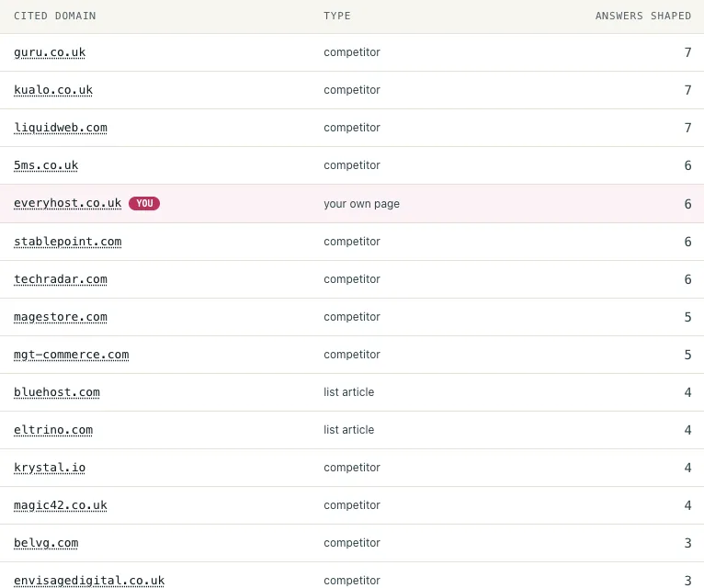Viewport: 704px width, 588px height.
Task: Select 'list article' type in bluehost.com row
Action: click(x=349, y=392)
